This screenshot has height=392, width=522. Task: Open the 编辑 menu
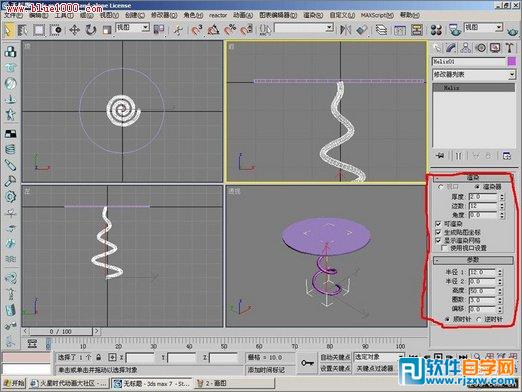click(x=39, y=15)
